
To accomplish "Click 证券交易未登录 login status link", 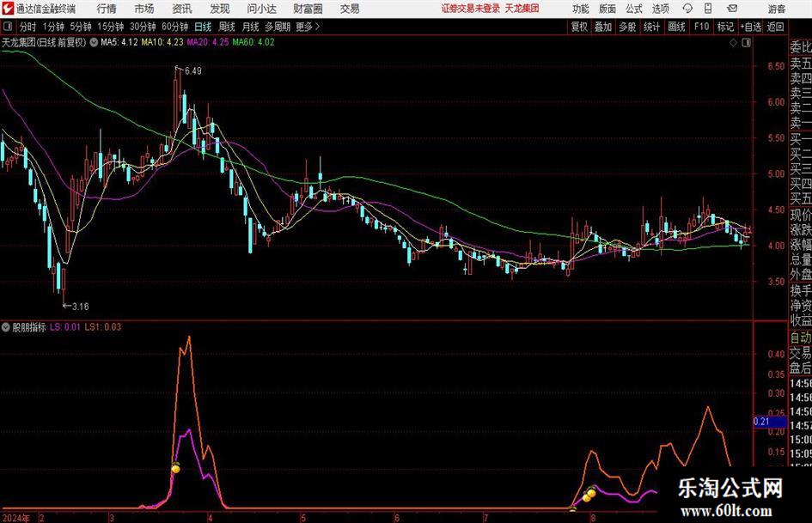I will (x=471, y=9).
